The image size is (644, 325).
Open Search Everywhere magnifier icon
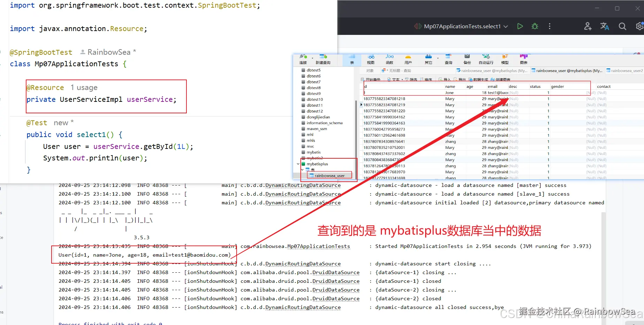pyautogui.click(x=622, y=26)
